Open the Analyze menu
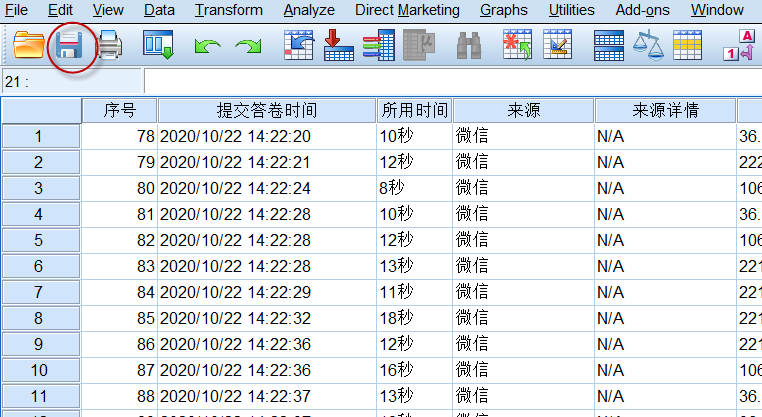 (309, 10)
